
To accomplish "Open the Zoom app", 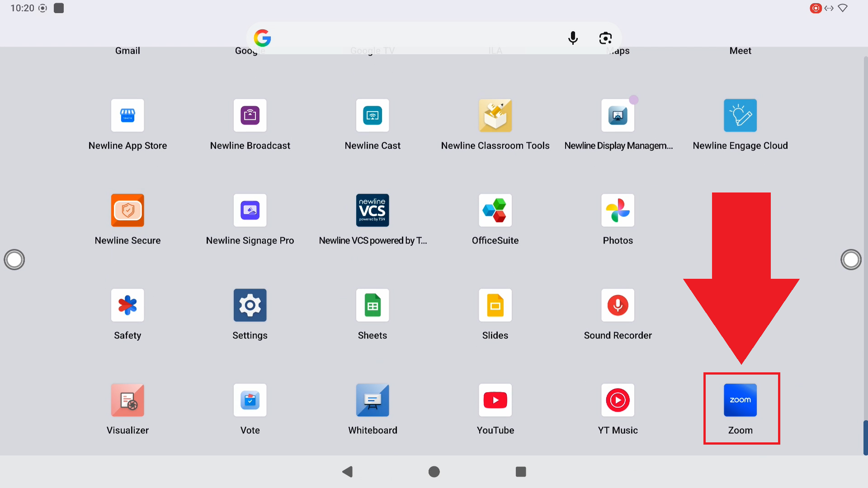I will [740, 400].
